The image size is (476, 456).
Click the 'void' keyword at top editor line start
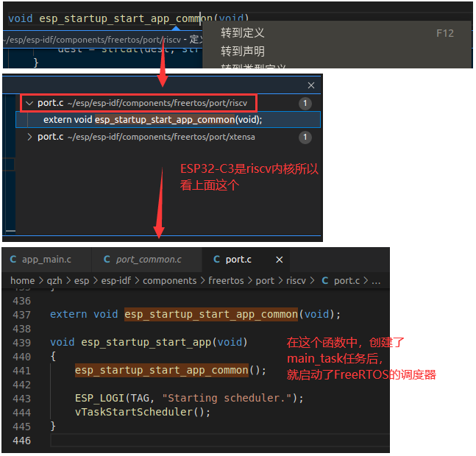click(x=21, y=18)
